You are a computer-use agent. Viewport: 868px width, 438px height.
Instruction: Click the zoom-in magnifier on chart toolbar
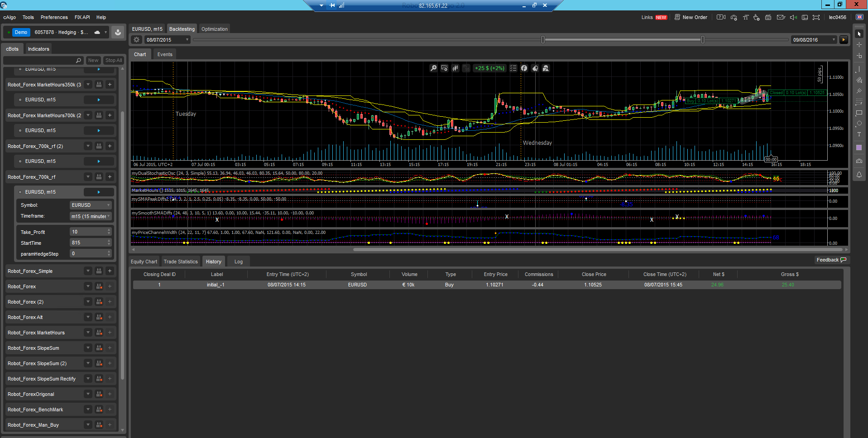click(x=433, y=68)
